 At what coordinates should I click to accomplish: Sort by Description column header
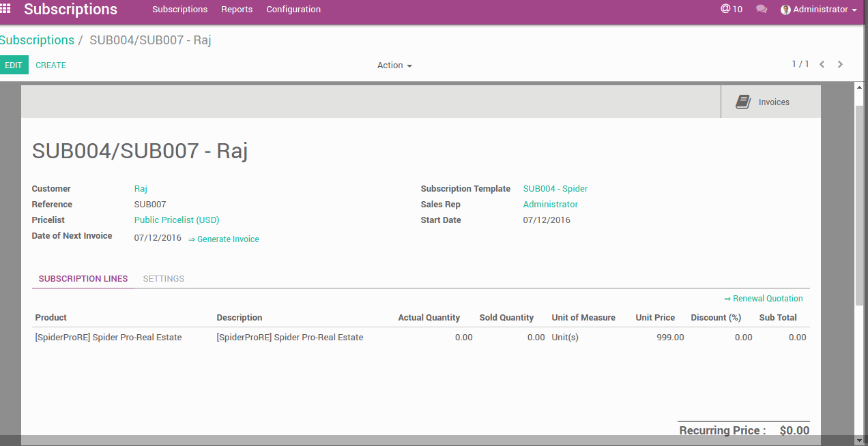click(240, 318)
